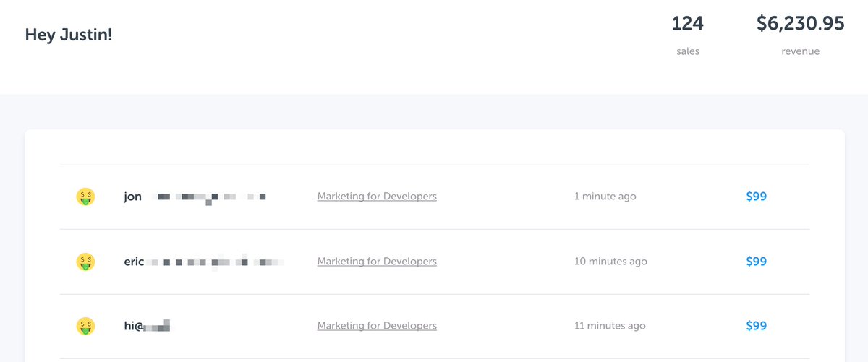868x362 pixels.
Task: Click the "Hey Justin!" greeting heading
Action: coord(69,35)
